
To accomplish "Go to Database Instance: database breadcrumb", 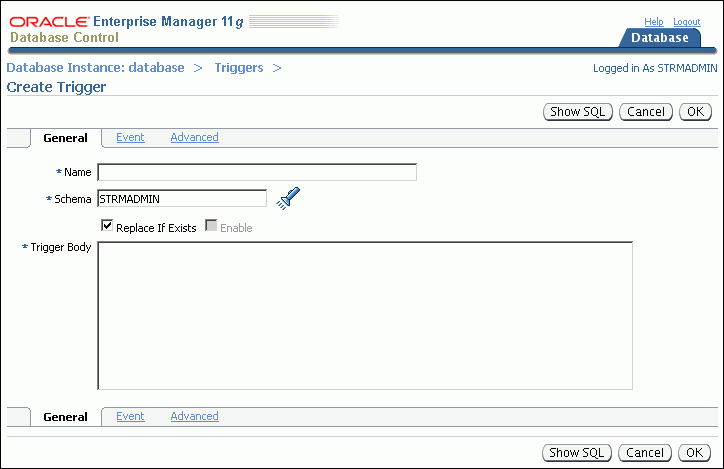I will coord(96,68).
